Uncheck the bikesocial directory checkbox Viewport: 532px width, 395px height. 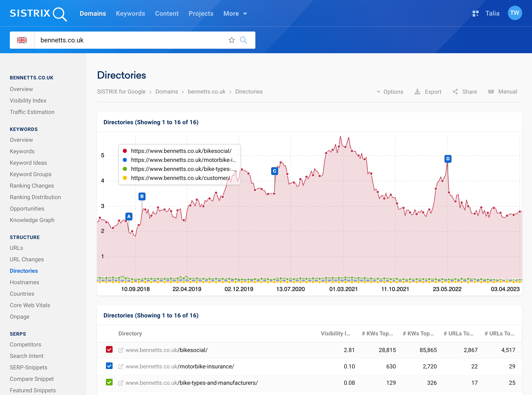pos(109,350)
